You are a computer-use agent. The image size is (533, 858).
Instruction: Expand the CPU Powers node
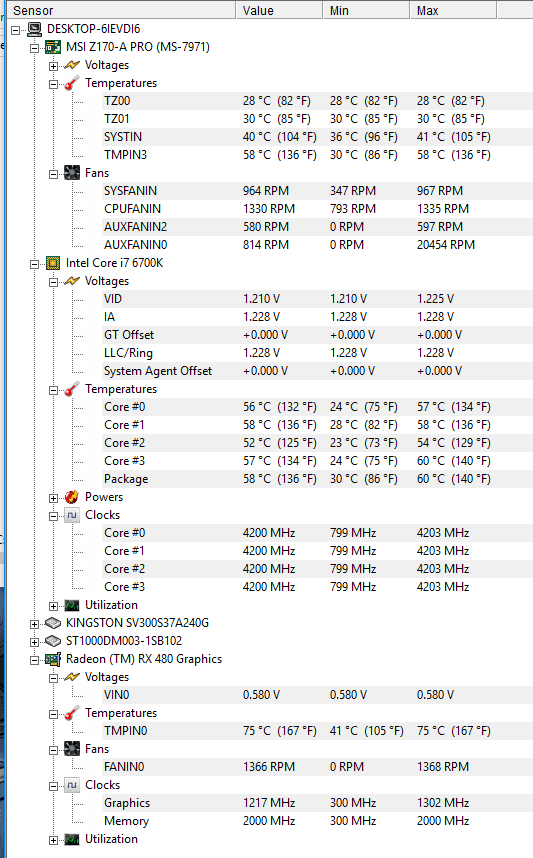pyautogui.click(x=53, y=498)
